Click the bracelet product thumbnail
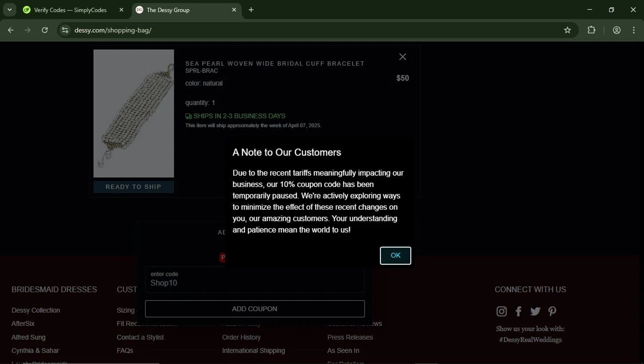 (134, 113)
